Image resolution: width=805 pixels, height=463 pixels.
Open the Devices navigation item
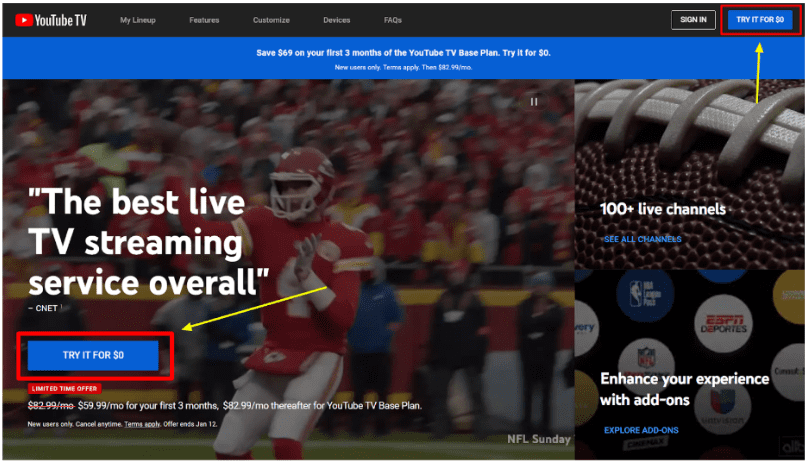tap(336, 20)
